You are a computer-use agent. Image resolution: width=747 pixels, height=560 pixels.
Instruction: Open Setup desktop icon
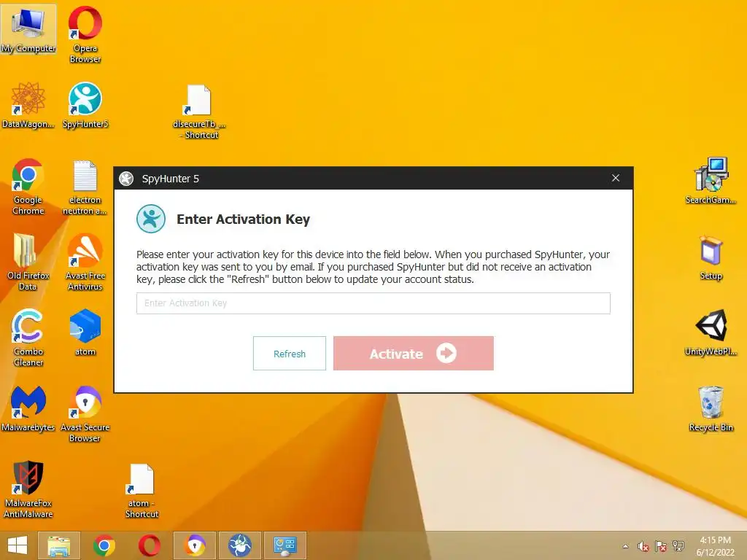(x=711, y=257)
